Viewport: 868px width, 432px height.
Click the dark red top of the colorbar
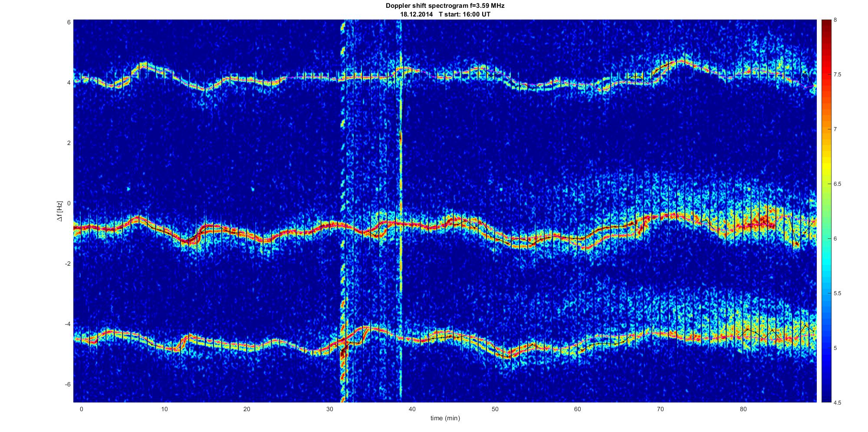(x=826, y=26)
